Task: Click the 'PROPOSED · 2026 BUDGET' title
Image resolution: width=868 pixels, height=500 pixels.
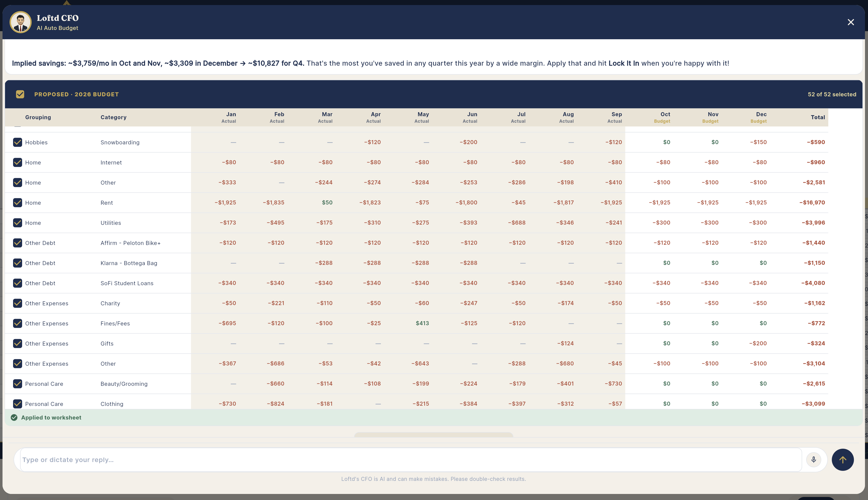Action: (x=76, y=94)
